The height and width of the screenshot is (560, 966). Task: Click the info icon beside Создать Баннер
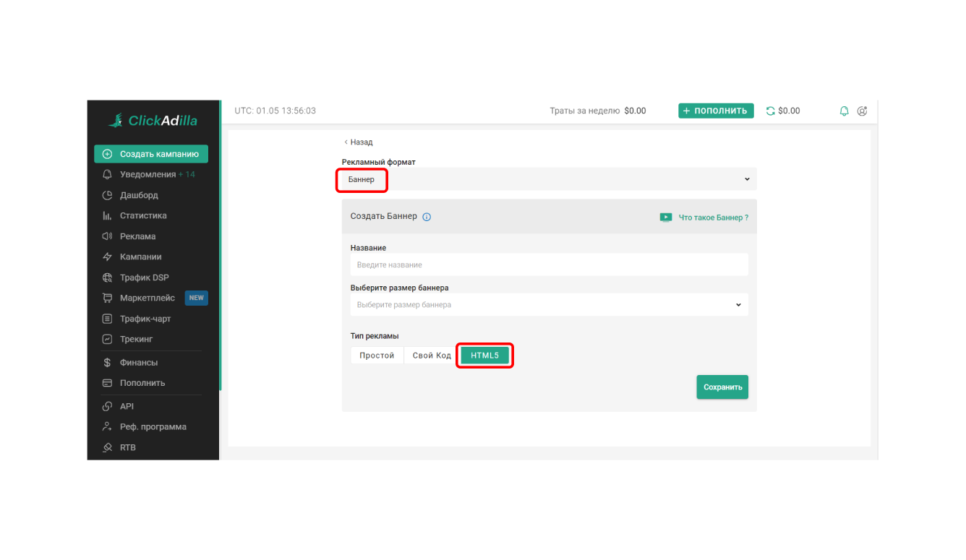click(x=427, y=217)
